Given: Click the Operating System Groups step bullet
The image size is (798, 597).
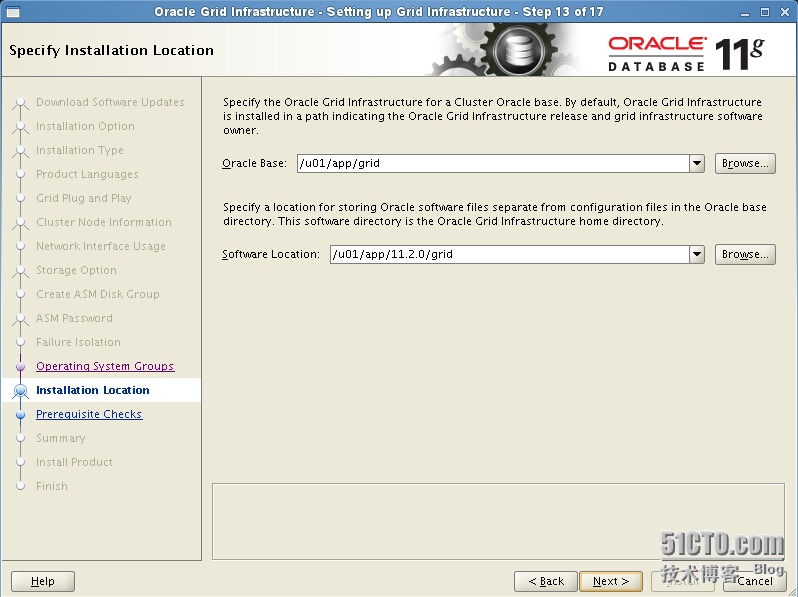Looking at the screenshot, I should click(x=20, y=366).
